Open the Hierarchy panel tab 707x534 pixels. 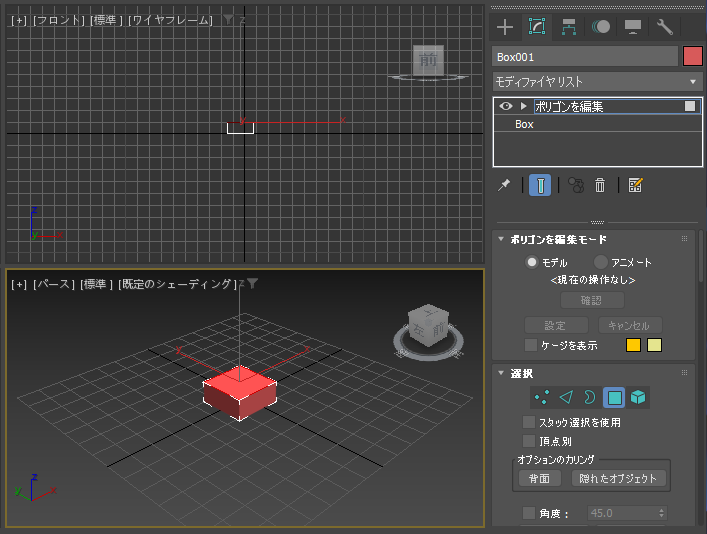(x=569, y=27)
